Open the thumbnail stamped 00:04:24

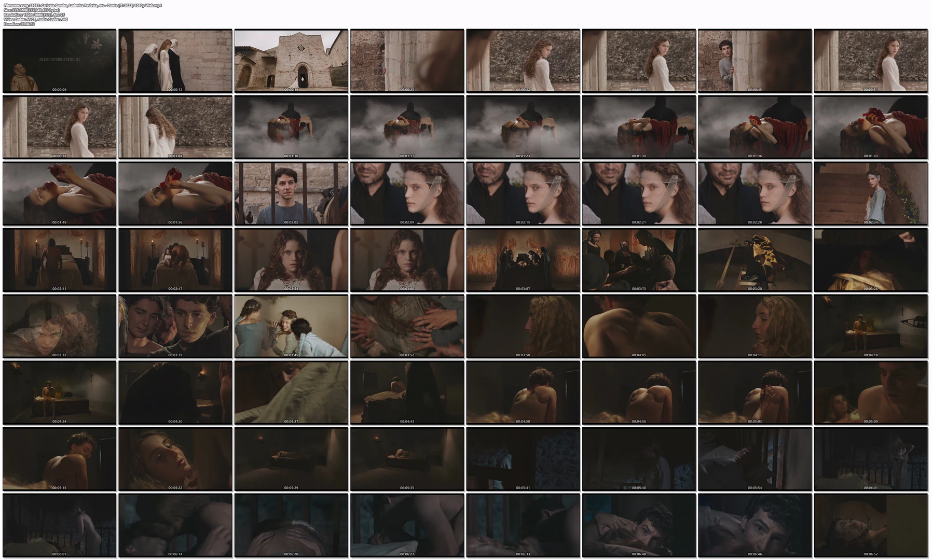coord(60,393)
